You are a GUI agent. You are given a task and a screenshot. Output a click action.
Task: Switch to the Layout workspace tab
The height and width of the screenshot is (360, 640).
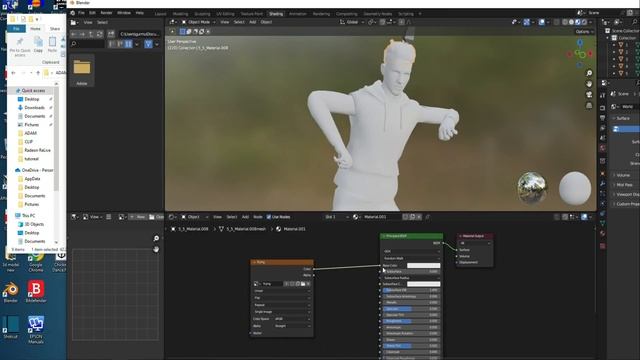[x=160, y=14]
